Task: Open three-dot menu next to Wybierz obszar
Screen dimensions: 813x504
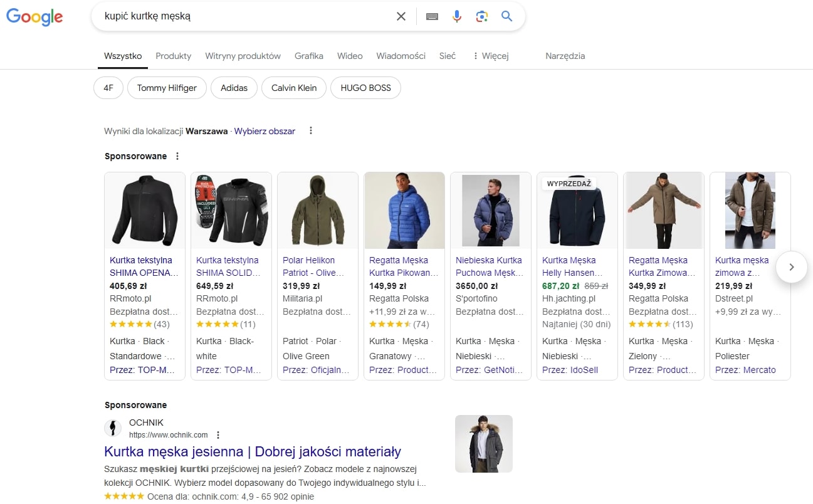Action: coord(310,131)
